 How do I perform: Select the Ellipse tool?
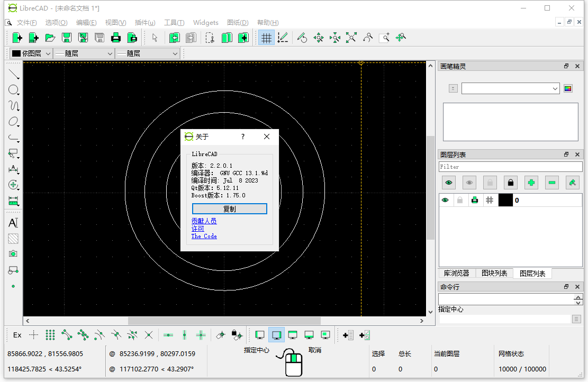point(14,122)
